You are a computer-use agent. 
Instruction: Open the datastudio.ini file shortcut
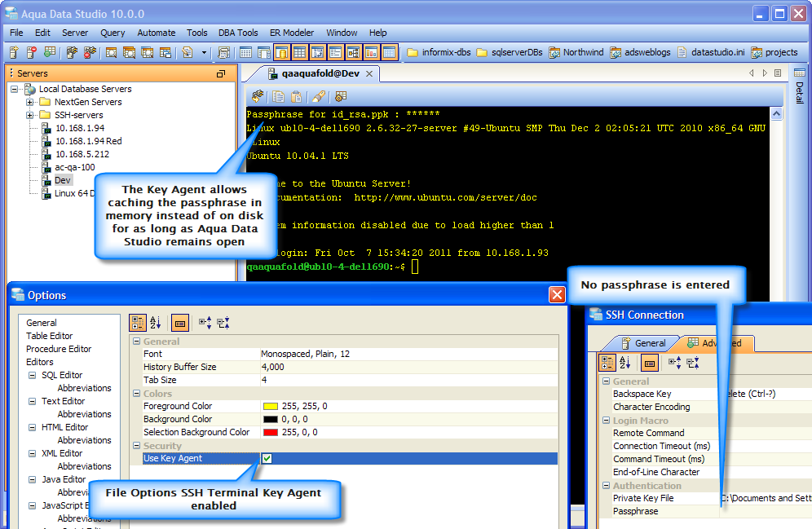[711, 52]
